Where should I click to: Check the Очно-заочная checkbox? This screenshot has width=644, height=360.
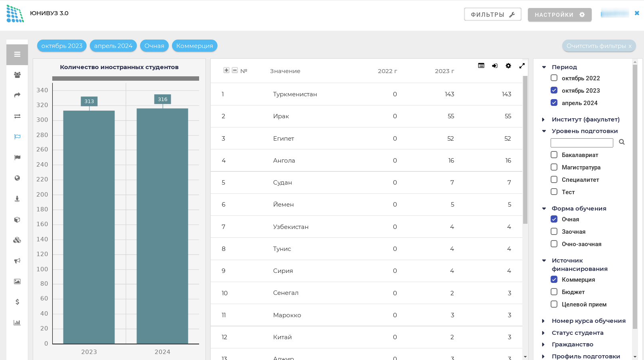(554, 244)
